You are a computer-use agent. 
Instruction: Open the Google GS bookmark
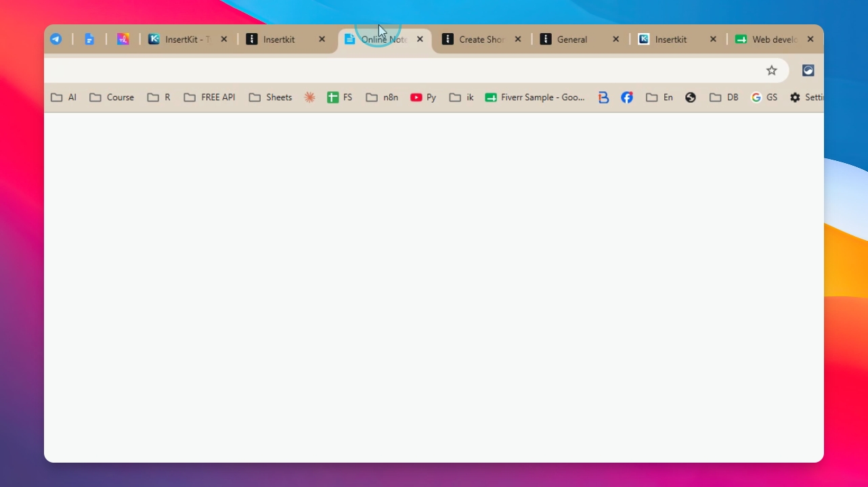tap(764, 97)
